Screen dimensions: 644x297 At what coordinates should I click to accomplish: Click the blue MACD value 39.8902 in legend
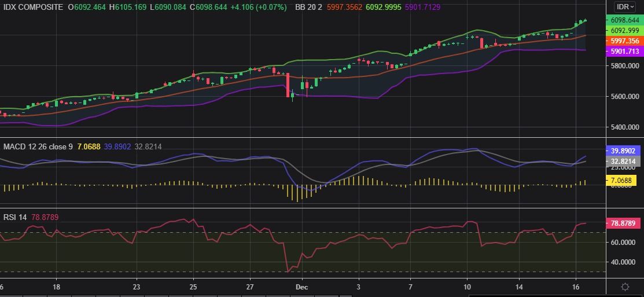click(x=117, y=146)
